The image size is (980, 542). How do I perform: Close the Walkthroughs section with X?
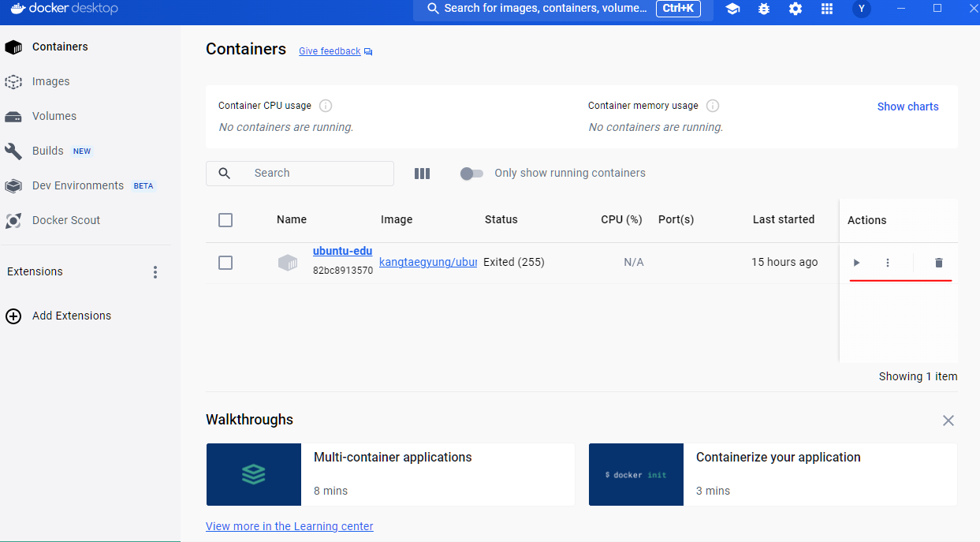[x=948, y=421]
